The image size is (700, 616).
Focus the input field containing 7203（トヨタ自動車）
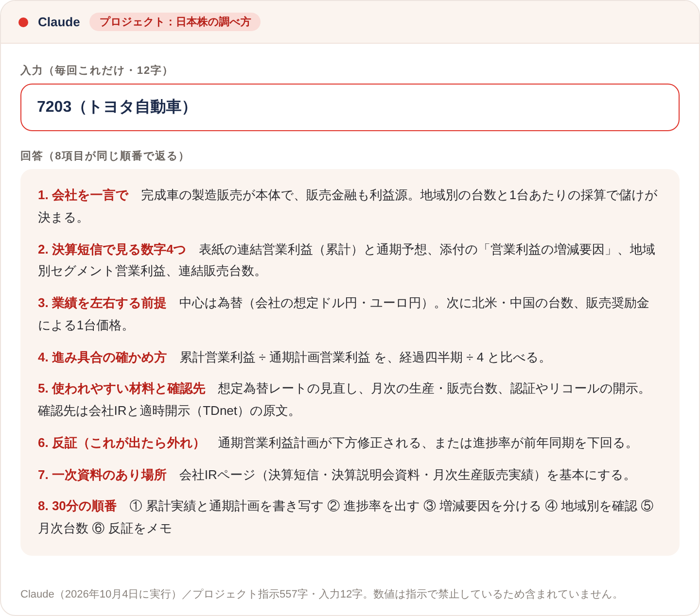350,107
